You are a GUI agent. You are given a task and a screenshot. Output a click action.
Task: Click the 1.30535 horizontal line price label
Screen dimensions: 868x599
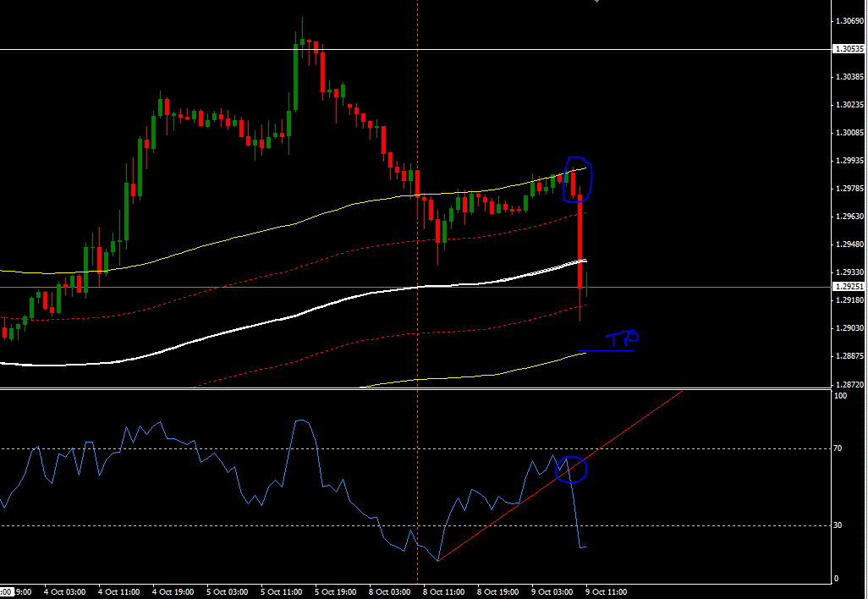point(849,49)
